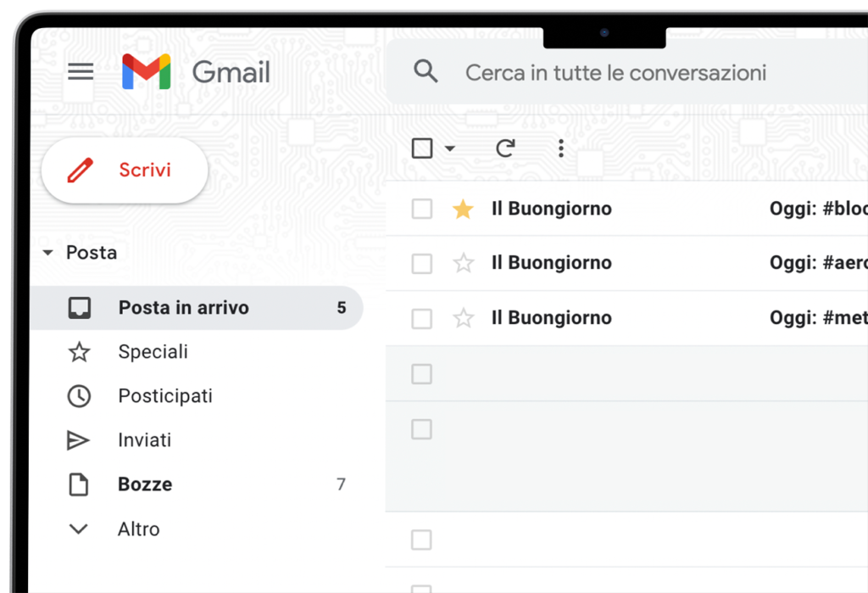
Task: Click the pencil icon on Scrivi
Action: [x=81, y=171]
